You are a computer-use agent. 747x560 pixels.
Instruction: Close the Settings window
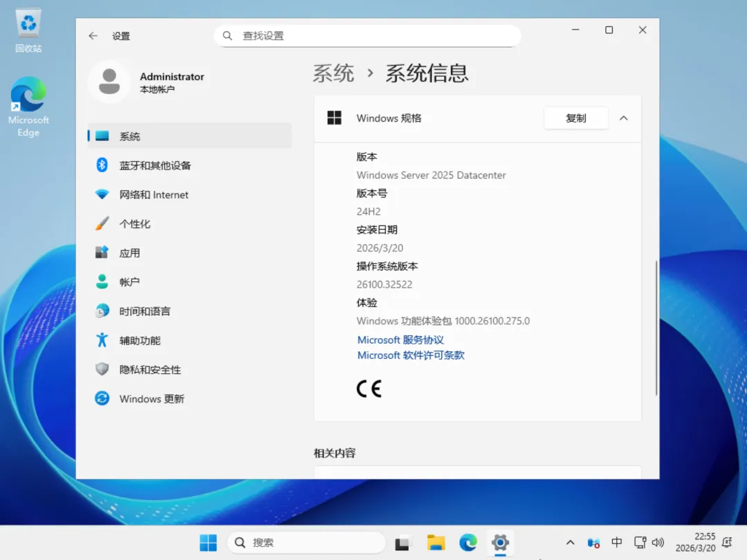coord(642,30)
